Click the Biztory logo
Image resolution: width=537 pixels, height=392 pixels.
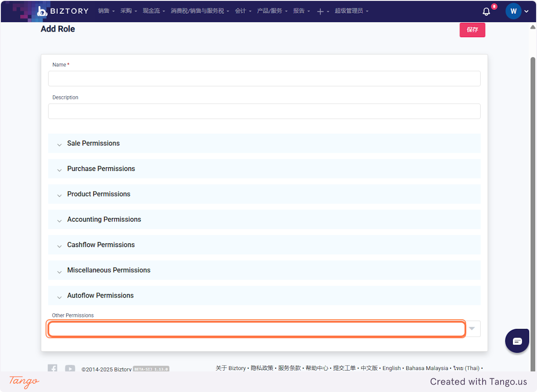63,11
